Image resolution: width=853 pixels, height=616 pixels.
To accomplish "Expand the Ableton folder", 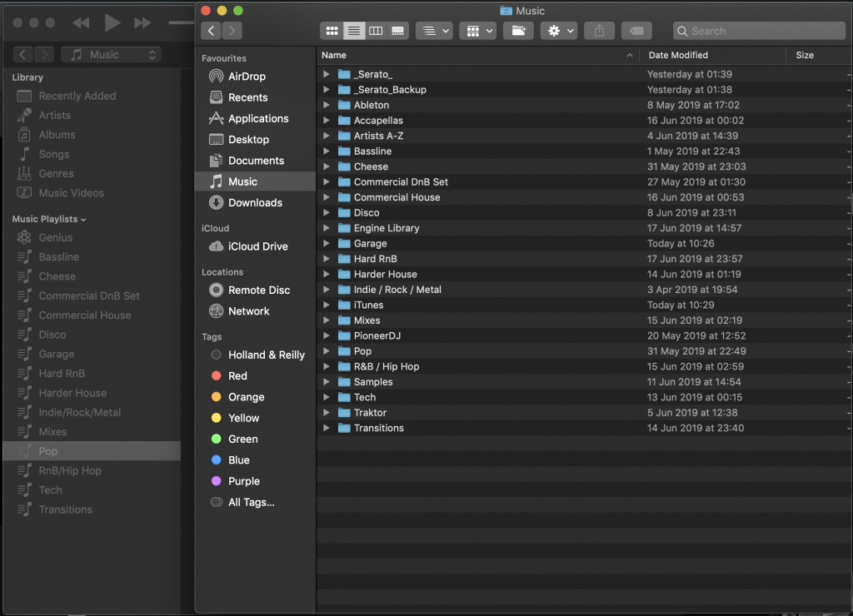I will (x=325, y=105).
